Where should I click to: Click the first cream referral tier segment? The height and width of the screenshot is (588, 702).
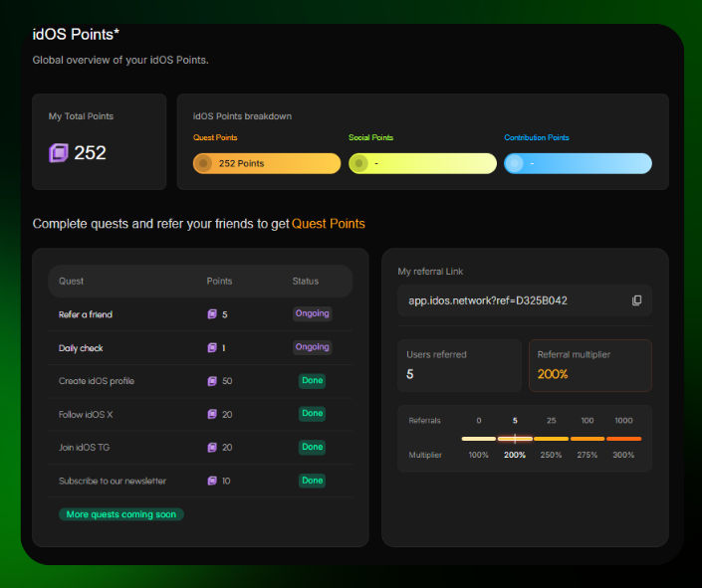pos(479,439)
